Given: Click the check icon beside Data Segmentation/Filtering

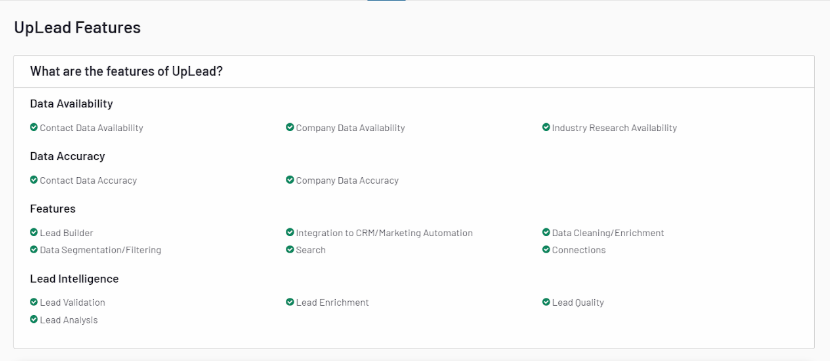Looking at the screenshot, I should [34, 249].
